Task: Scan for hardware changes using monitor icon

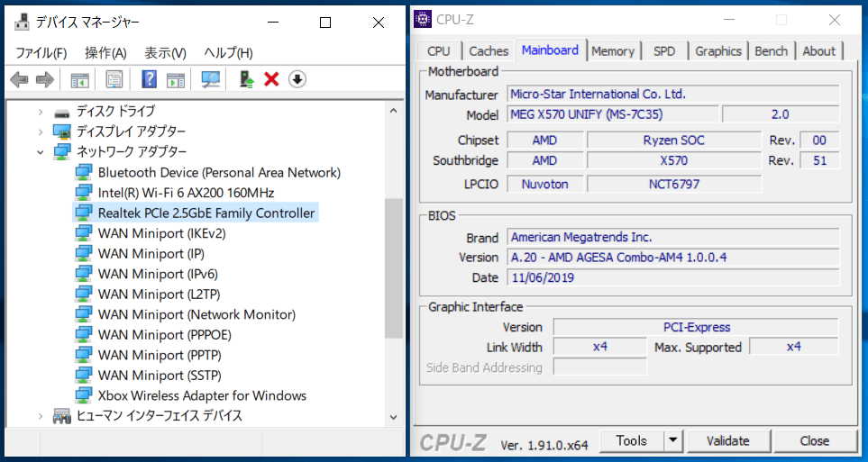Action: click(x=210, y=79)
